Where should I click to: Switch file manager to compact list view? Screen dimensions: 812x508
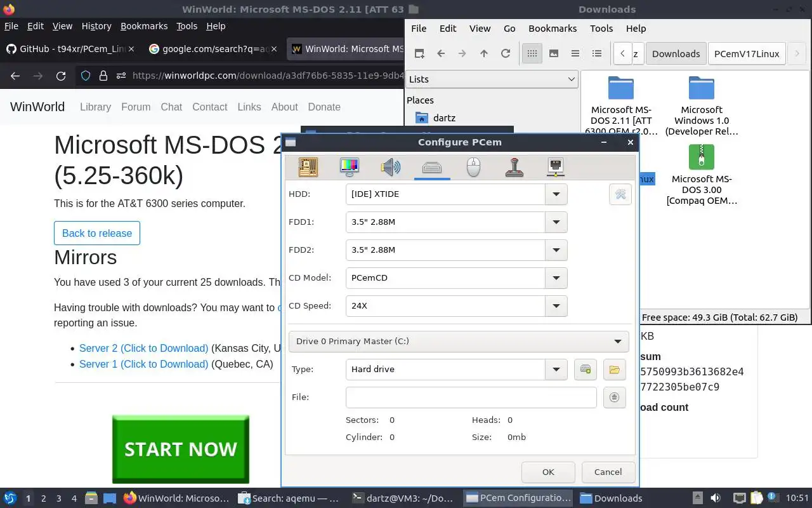575,53
